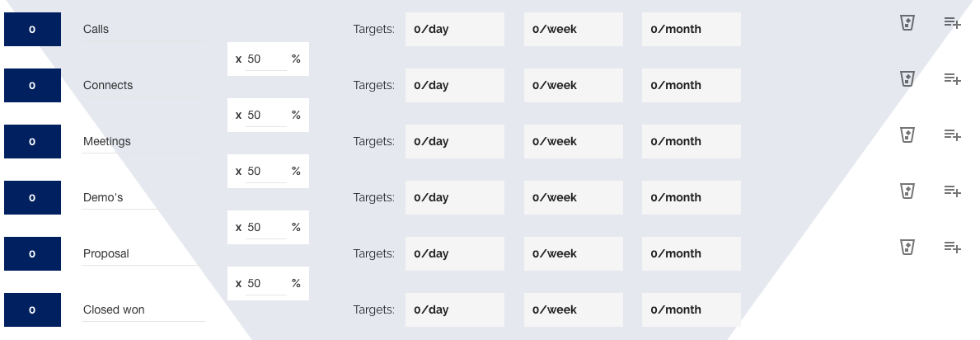Click the blue count box beside Calls
This screenshot has width=980, height=340.
pyautogui.click(x=32, y=30)
